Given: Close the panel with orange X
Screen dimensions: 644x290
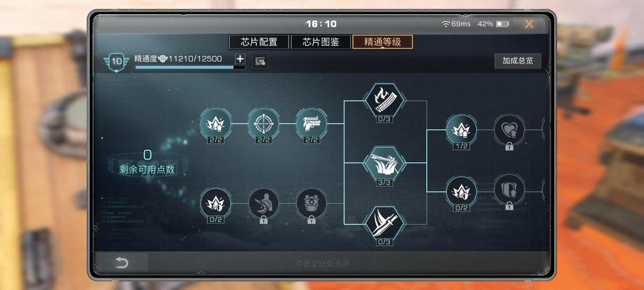Looking at the screenshot, I should 529,24.
